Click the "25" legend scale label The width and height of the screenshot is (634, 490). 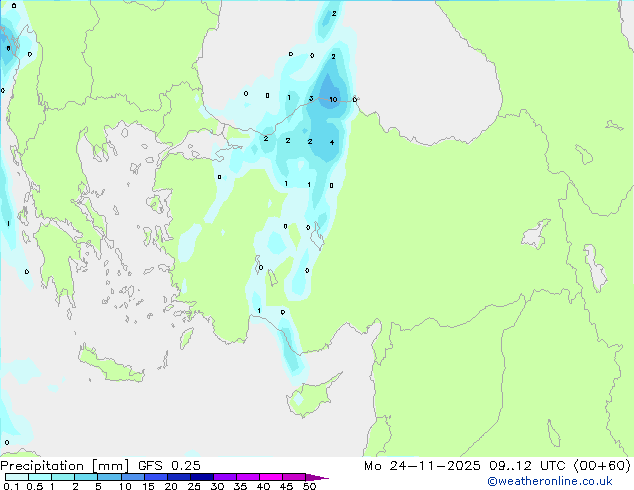click(194, 486)
